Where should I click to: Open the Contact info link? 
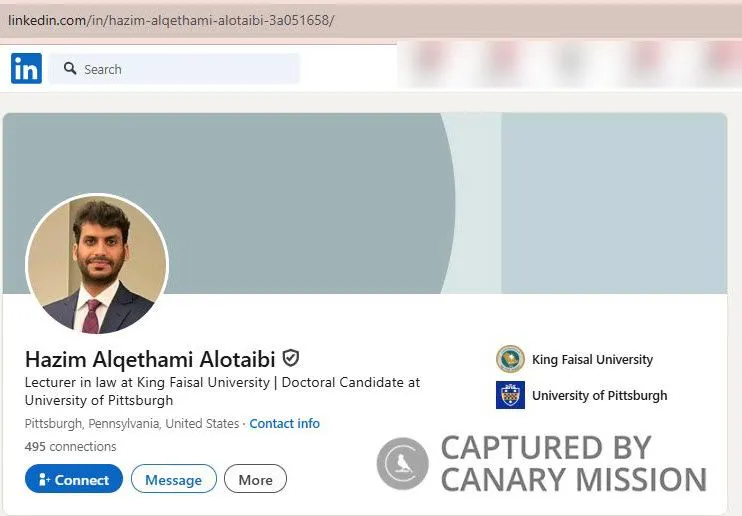tap(284, 423)
